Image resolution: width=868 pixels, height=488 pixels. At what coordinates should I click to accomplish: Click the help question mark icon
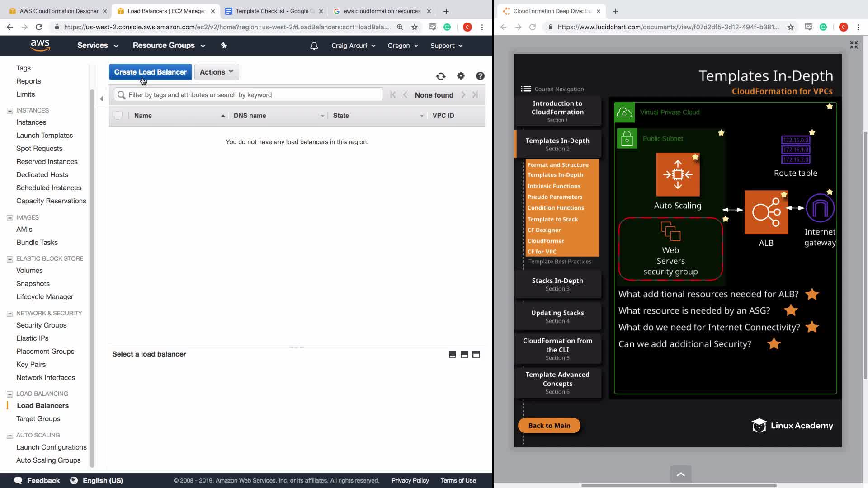click(x=480, y=76)
